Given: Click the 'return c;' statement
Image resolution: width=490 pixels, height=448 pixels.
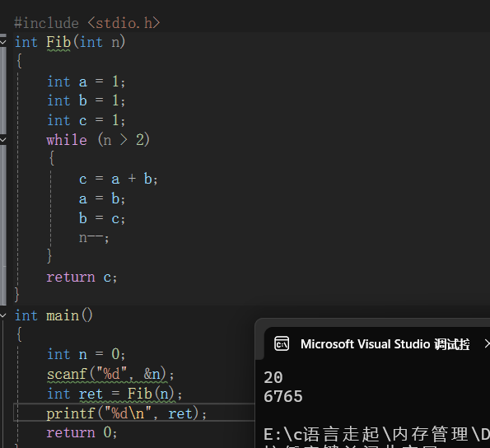Looking at the screenshot, I should click(82, 277).
